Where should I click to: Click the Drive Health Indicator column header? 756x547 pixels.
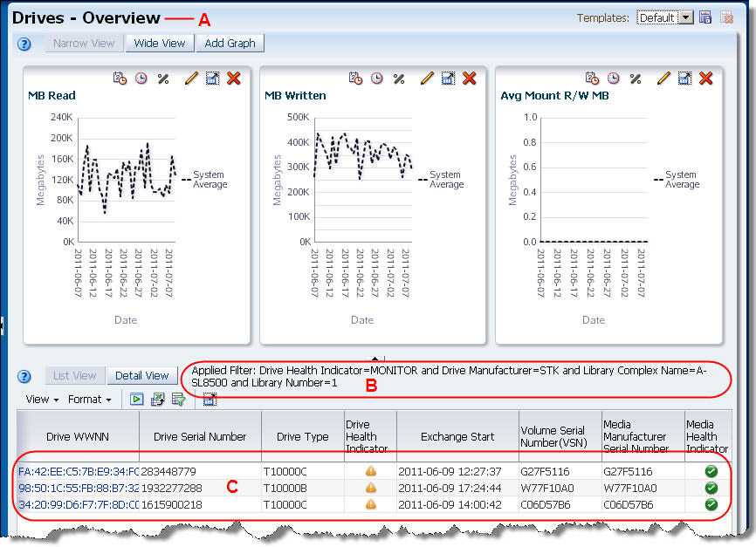click(x=370, y=436)
